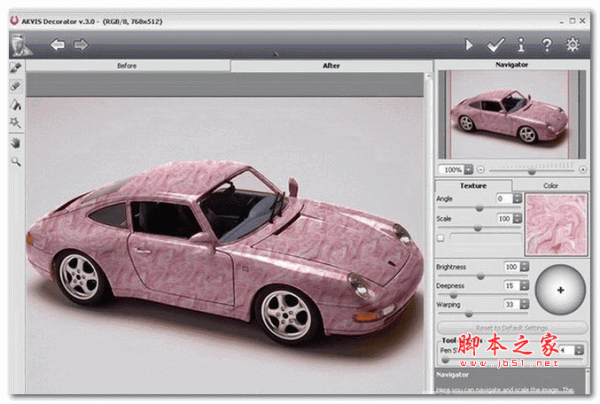
Task: Select the Eraser tool in the left toolbar
Action: [16, 86]
